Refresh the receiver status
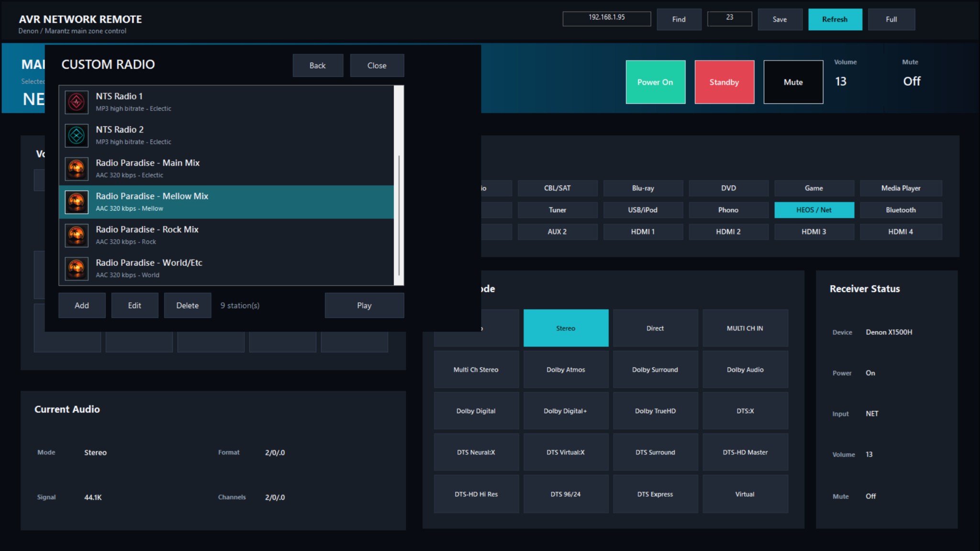Screen dimensions: 980x551 (835, 19)
